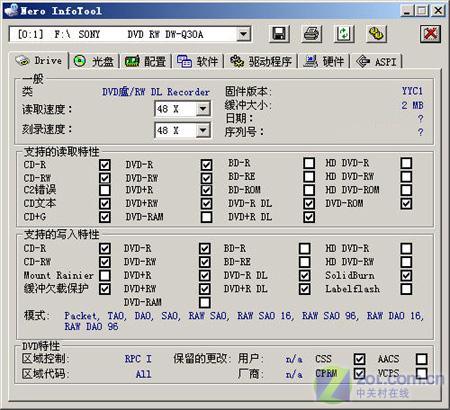
Task: Toggle the read CD文本 checkbox
Action: pyautogui.click(x=105, y=203)
